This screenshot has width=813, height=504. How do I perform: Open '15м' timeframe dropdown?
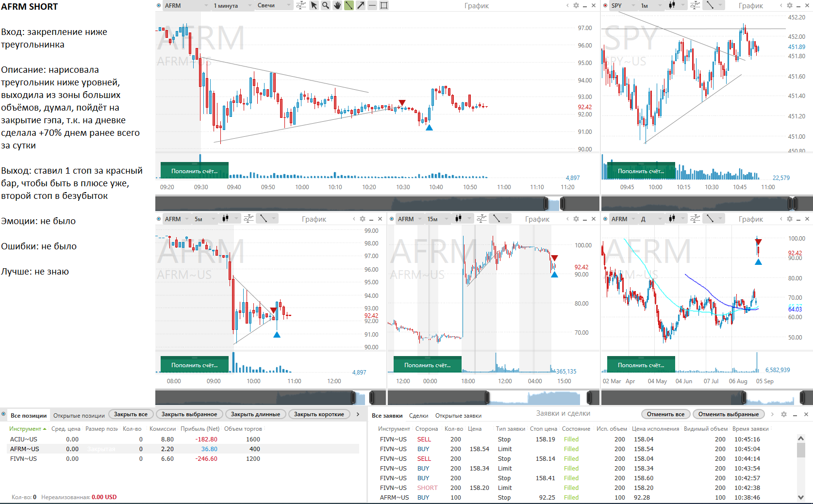tap(437, 219)
